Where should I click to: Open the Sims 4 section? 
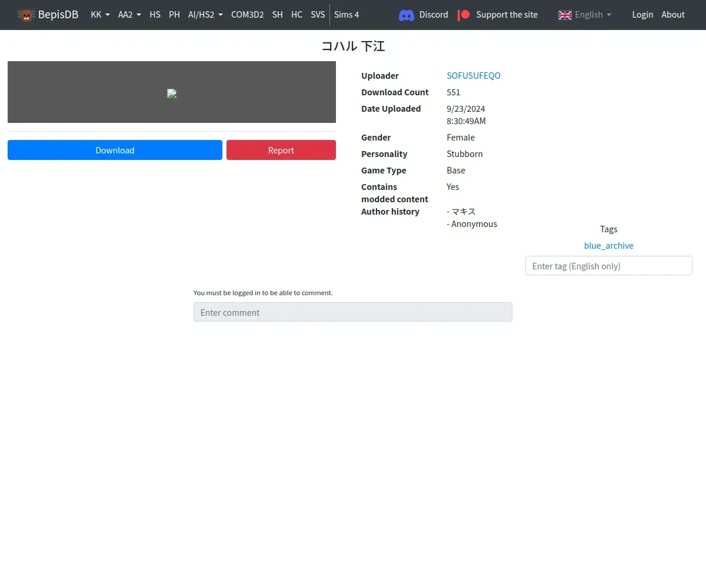tap(347, 15)
